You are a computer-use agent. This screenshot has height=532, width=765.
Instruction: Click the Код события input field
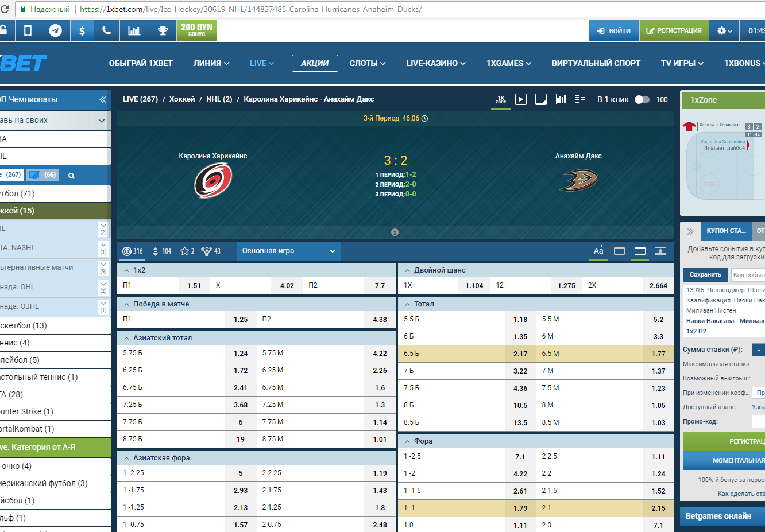coord(748,275)
